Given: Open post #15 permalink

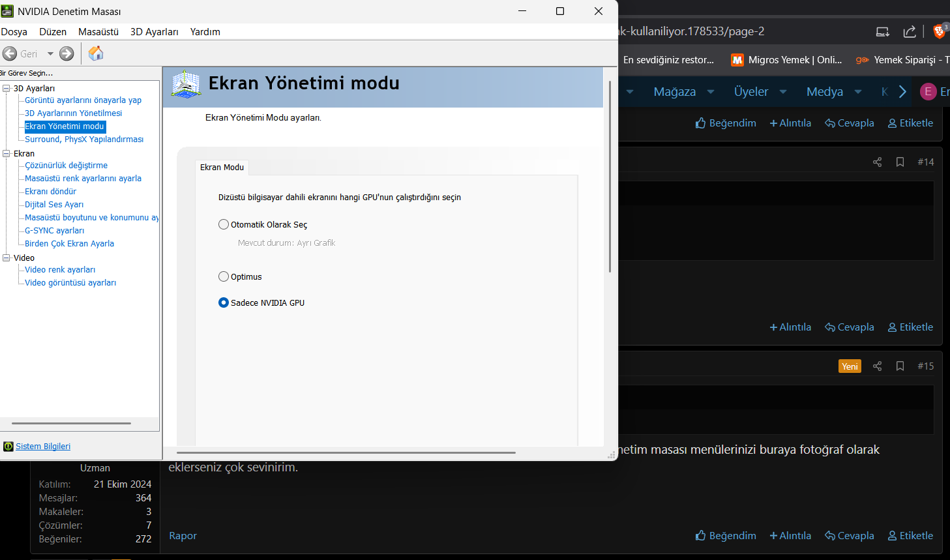Looking at the screenshot, I should pos(926,366).
